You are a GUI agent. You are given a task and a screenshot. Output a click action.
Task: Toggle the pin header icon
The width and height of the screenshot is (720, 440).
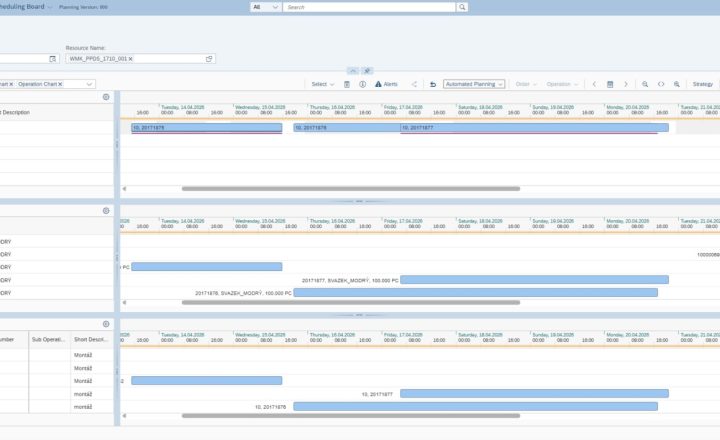[x=367, y=71]
